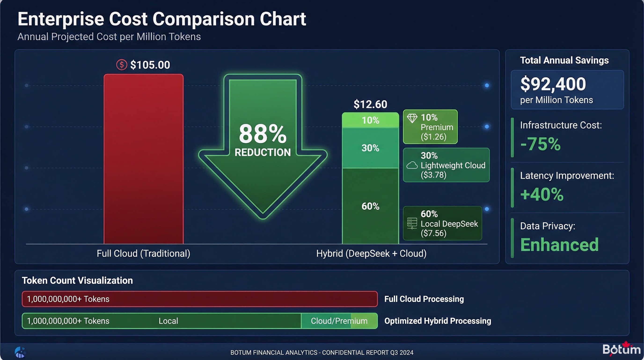Expand the Premium ($1.26) breakdown card

[x=430, y=127]
